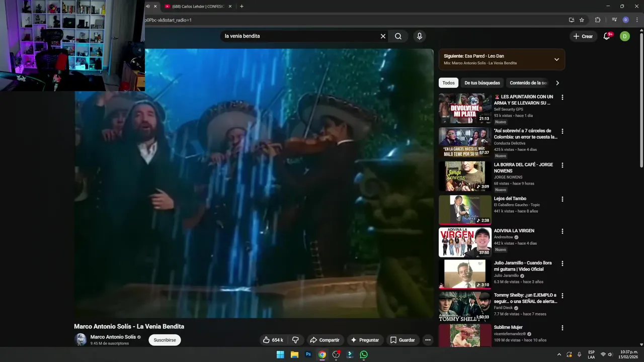Viewport: 644px width, 362px height.
Task: Select the Todos filter chip
Action: 448,83
